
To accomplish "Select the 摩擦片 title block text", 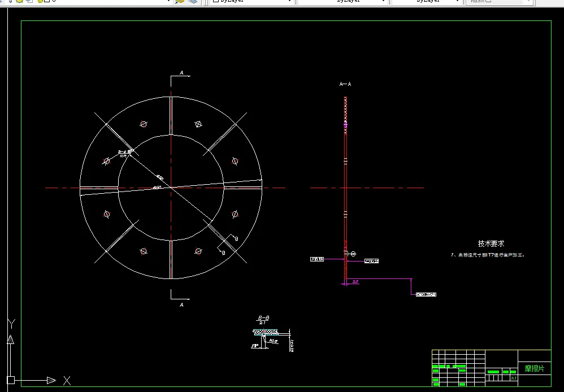I will 535,369.
